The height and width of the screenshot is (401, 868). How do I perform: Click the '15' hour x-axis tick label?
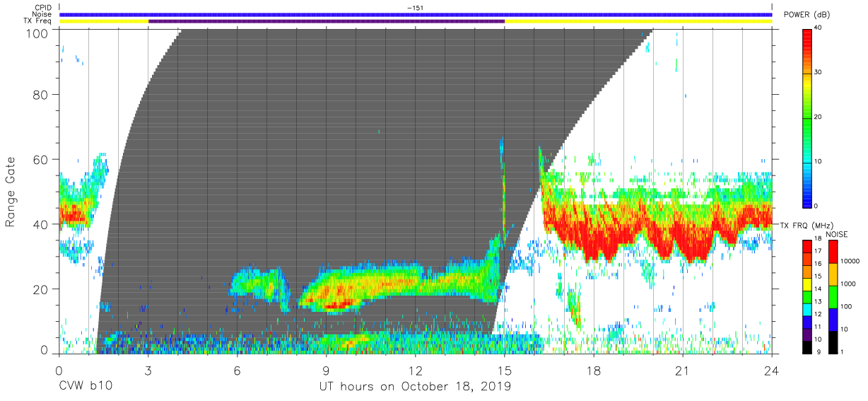(504, 371)
